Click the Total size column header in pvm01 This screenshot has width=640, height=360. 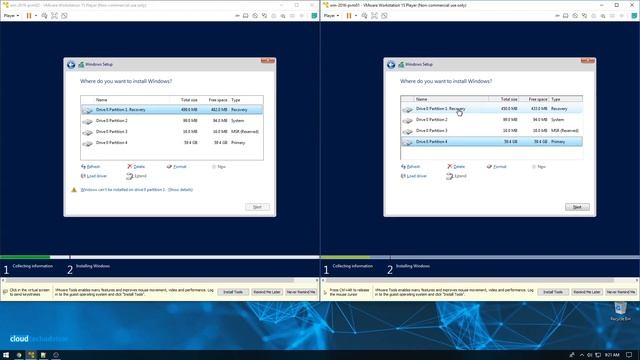click(x=504, y=99)
